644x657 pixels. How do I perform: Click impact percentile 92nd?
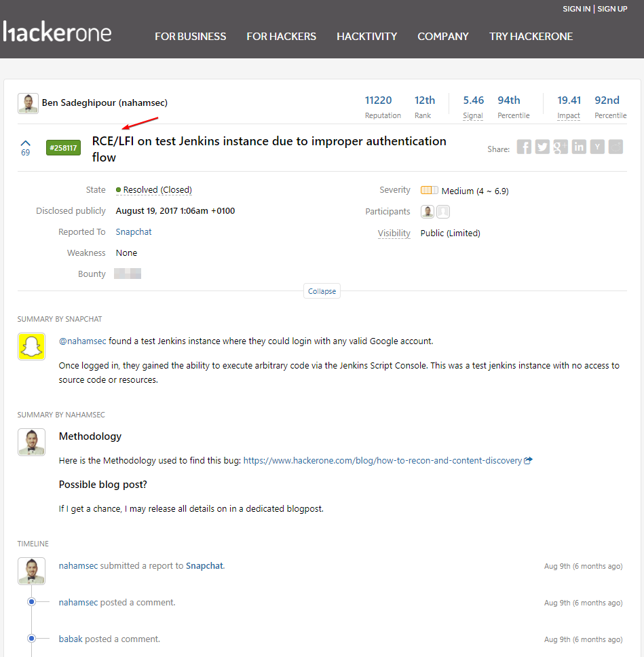(x=607, y=100)
